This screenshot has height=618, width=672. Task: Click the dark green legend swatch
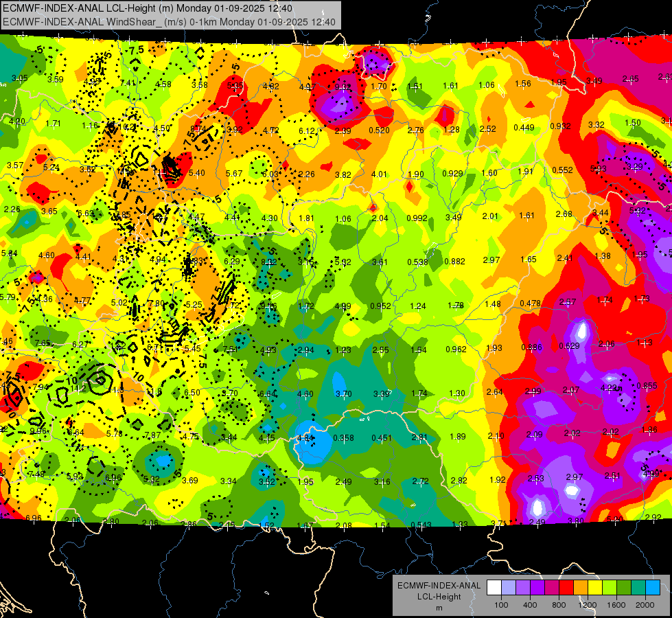[624, 588]
